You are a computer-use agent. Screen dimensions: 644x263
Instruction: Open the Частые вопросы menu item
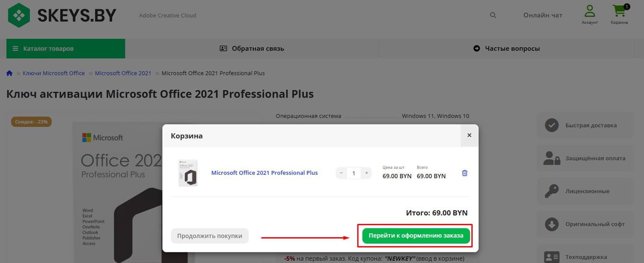coord(506,49)
